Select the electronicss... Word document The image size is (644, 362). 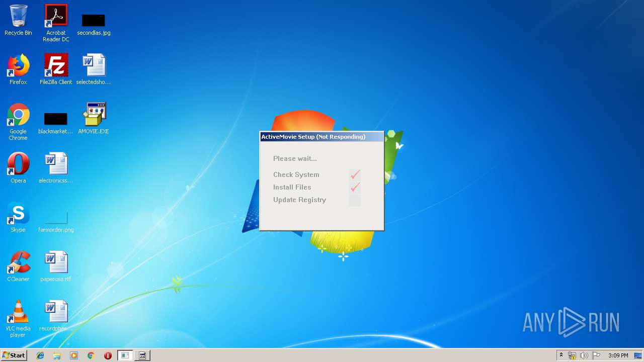pos(56,168)
